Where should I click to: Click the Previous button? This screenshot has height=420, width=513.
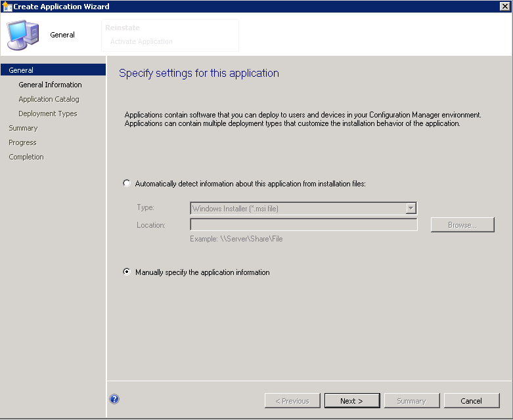click(292, 400)
